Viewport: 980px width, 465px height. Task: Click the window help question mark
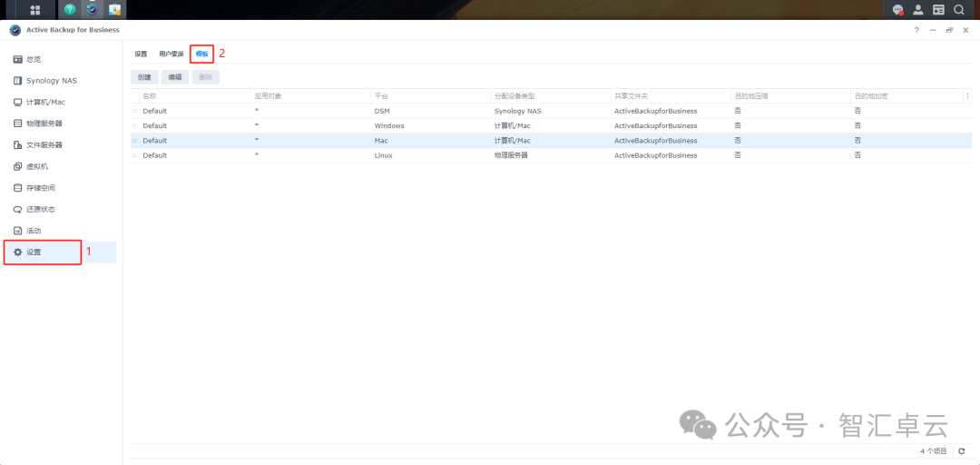(x=916, y=30)
